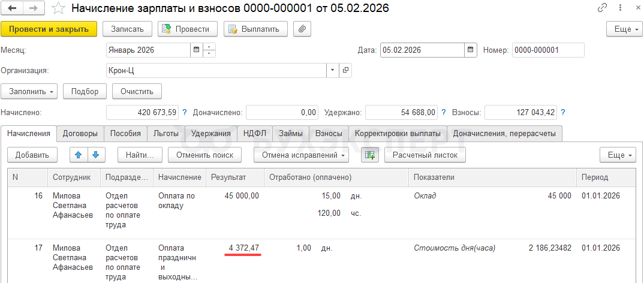Image resolution: width=644 pixels, height=283 pixels.
Task: Toggle detailed calculation view table icon
Action: pos(370,155)
